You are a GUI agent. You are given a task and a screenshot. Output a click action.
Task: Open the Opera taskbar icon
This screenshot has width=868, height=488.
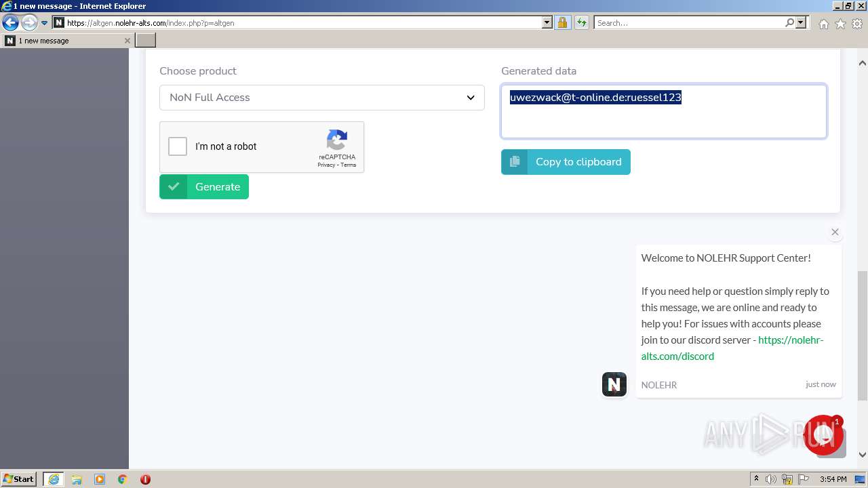click(145, 479)
